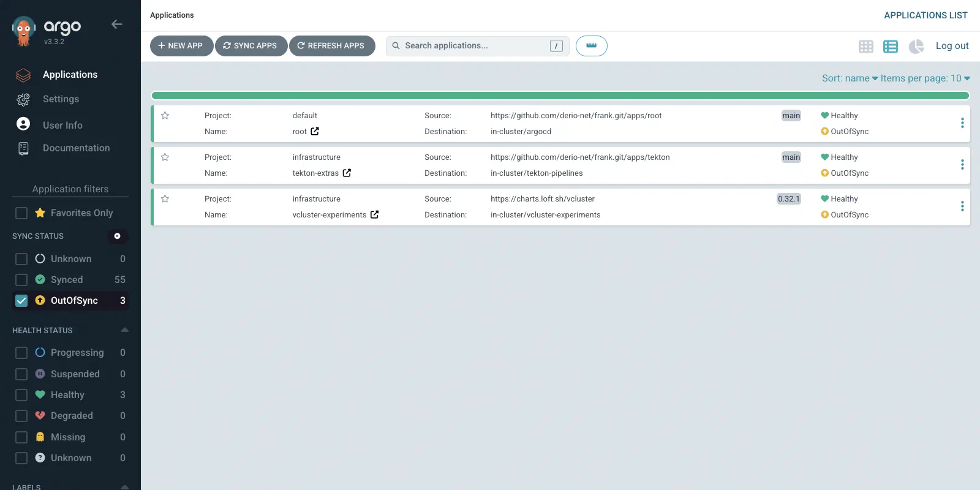Click OutOfSync status icon on root row
The image size is (980, 490).
coord(824,132)
